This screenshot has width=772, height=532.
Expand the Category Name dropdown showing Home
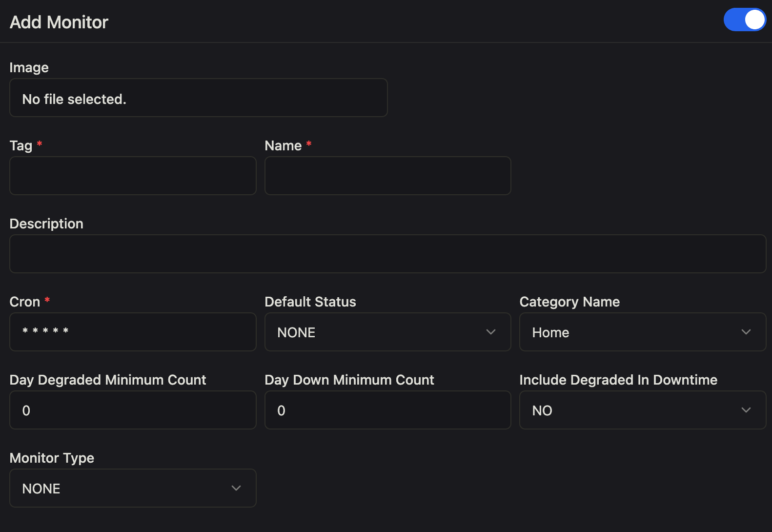point(642,332)
